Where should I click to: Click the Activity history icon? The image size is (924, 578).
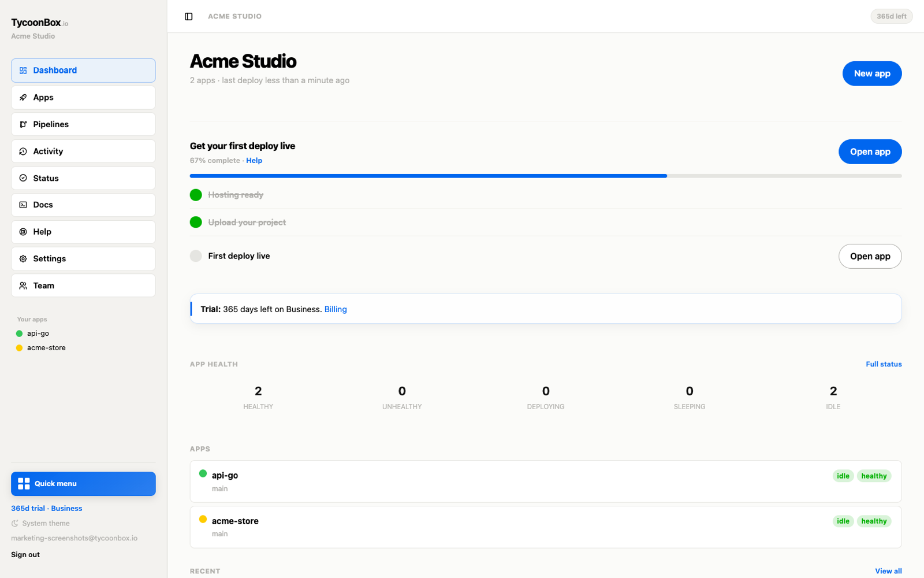tap(23, 151)
